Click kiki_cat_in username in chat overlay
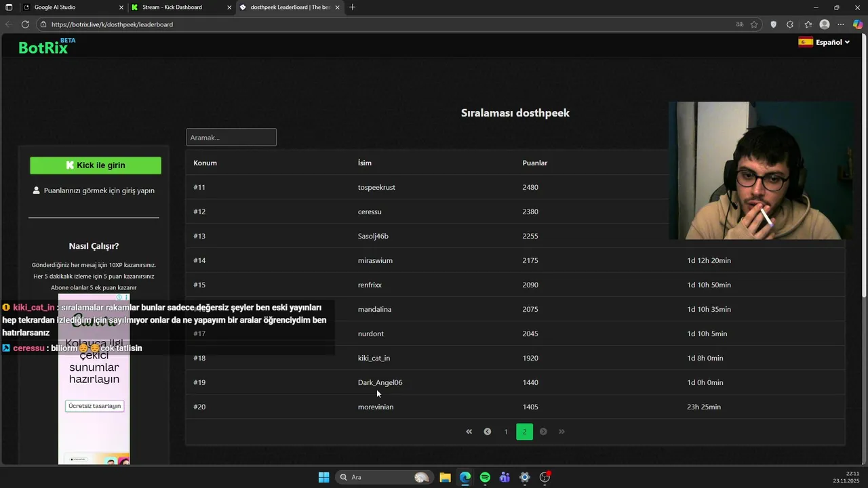Viewport: 868px width, 488px height. point(33,308)
